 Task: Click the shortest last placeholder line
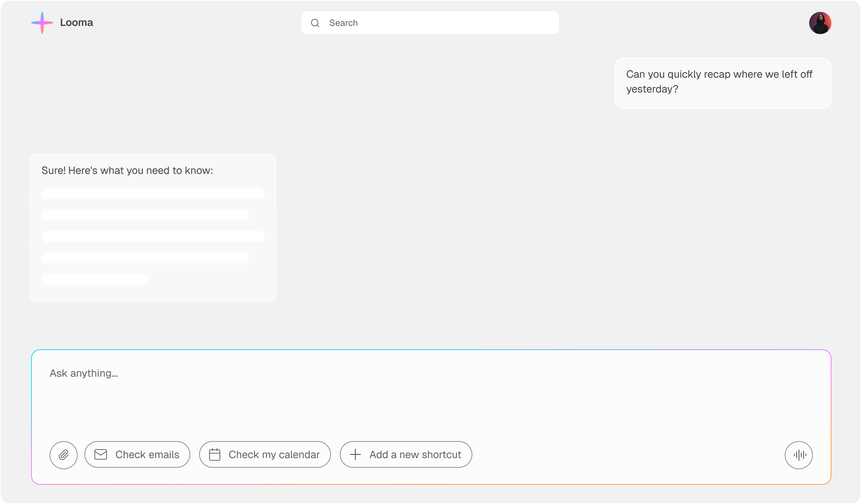coord(95,279)
